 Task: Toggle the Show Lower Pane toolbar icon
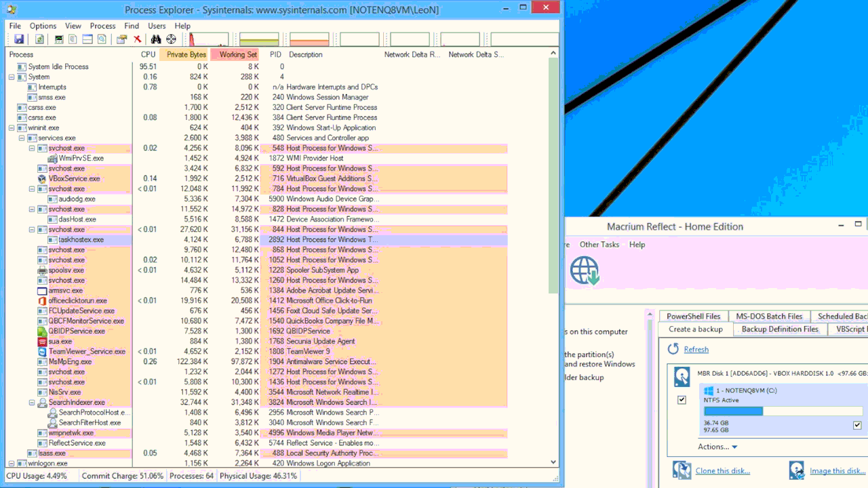click(x=87, y=39)
